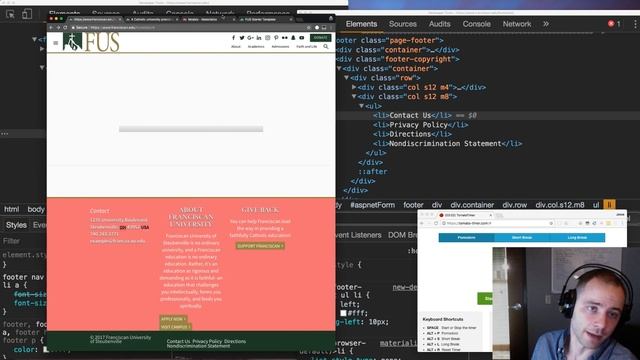Select the Short Break tab on tomato timer

coord(522,238)
